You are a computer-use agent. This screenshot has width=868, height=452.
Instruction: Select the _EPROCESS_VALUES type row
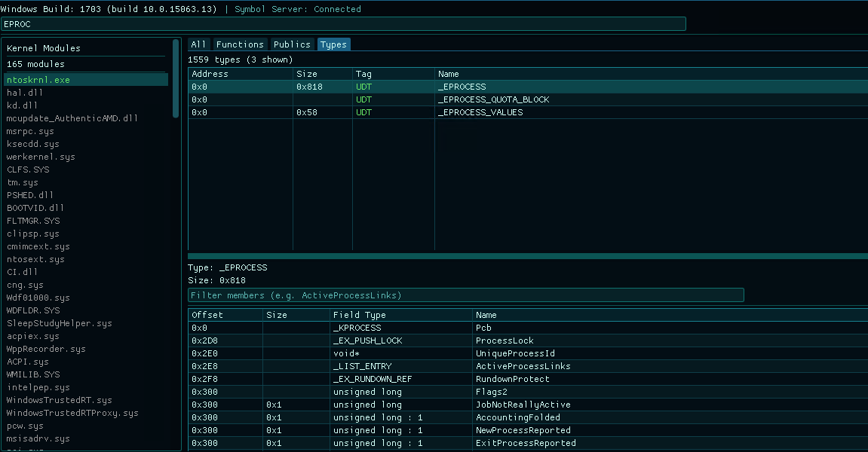(528, 111)
